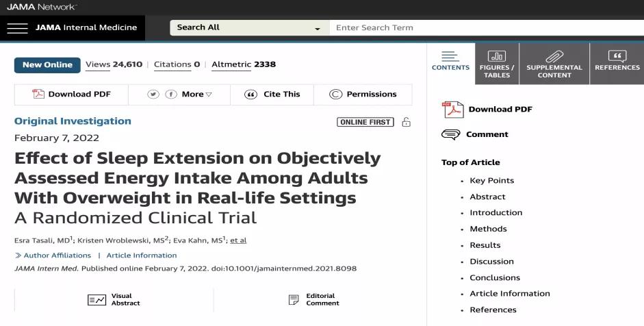Jump to Conclusions section
The width and height of the screenshot is (644, 326).
click(x=495, y=278)
